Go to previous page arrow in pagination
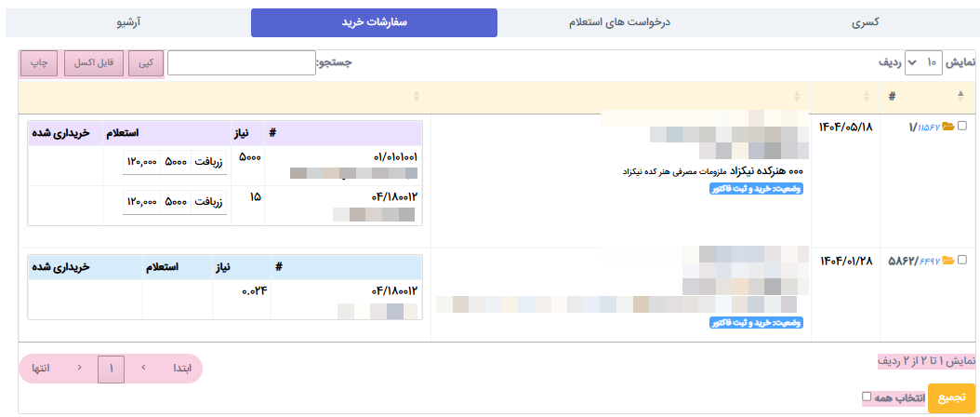 (x=143, y=368)
